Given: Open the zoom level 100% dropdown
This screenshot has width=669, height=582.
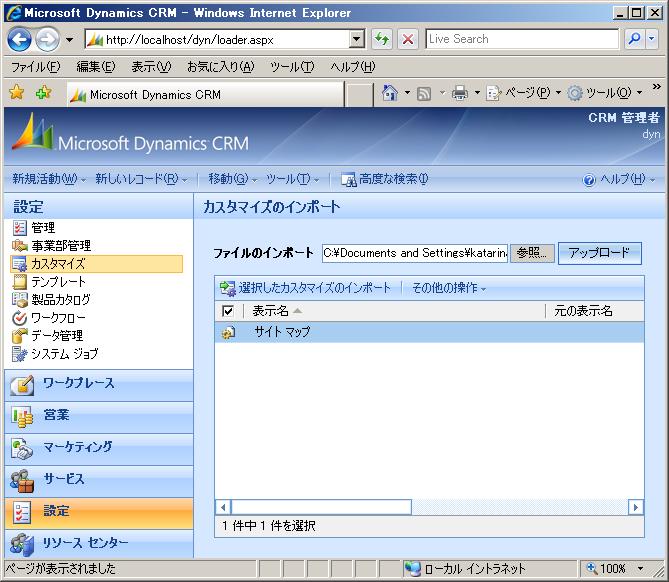Looking at the screenshot, I should (x=640, y=568).
